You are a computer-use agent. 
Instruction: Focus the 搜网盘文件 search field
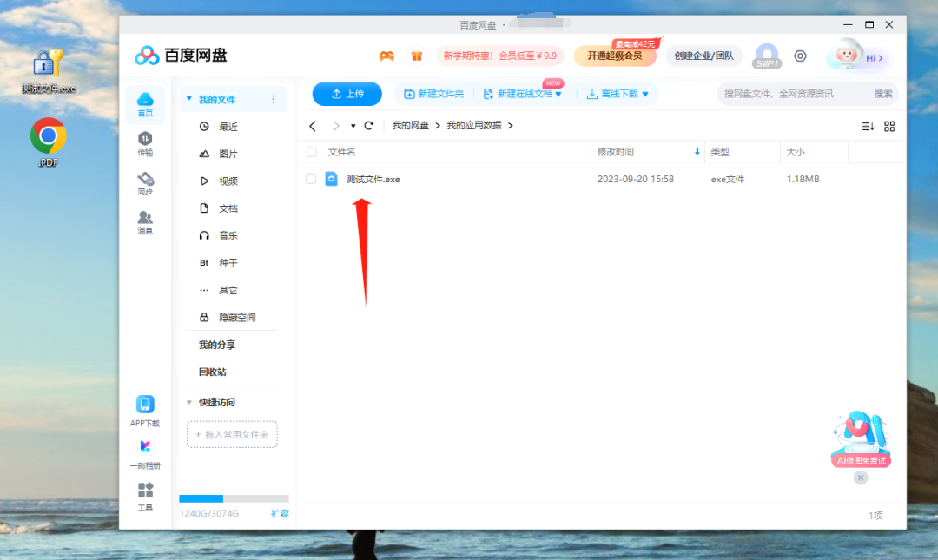point(791,94)
